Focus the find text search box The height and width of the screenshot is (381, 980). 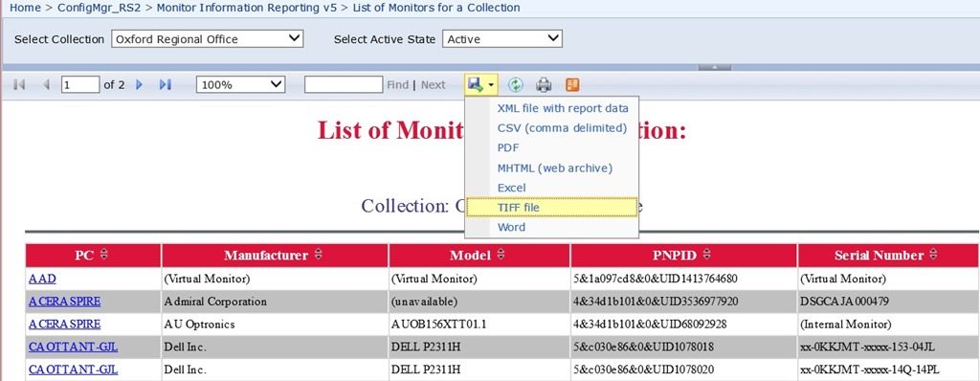(x=344, y=84)
